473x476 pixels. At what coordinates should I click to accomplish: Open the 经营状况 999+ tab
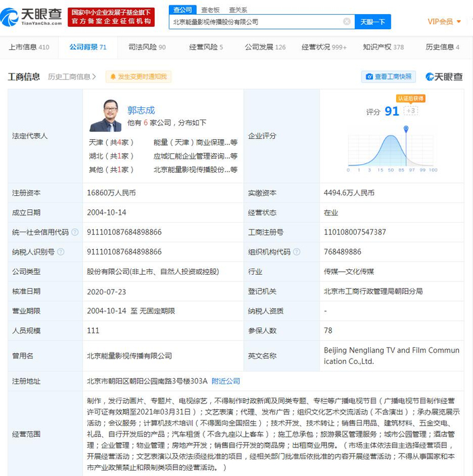click(324, 47)
